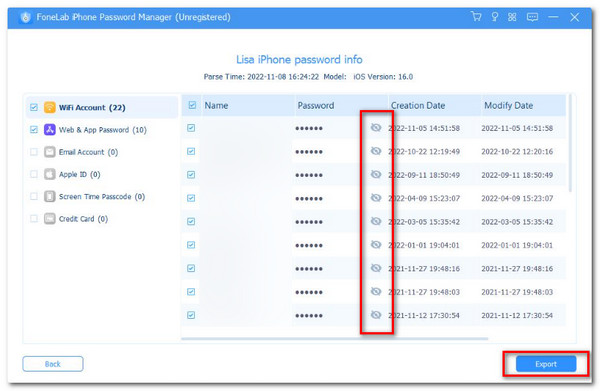Uncheck the WiFi Account category checkbox

34,108
